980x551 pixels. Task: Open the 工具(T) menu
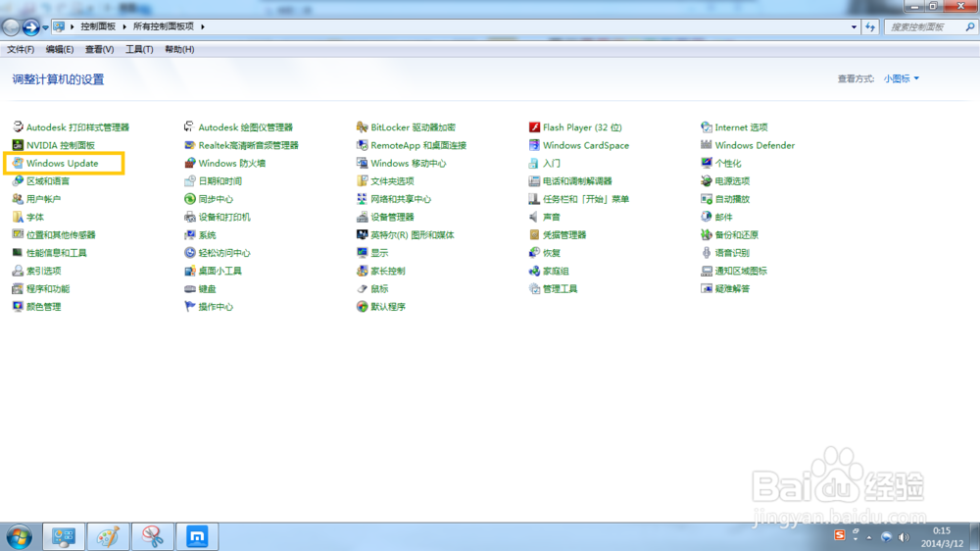[139, 49]
